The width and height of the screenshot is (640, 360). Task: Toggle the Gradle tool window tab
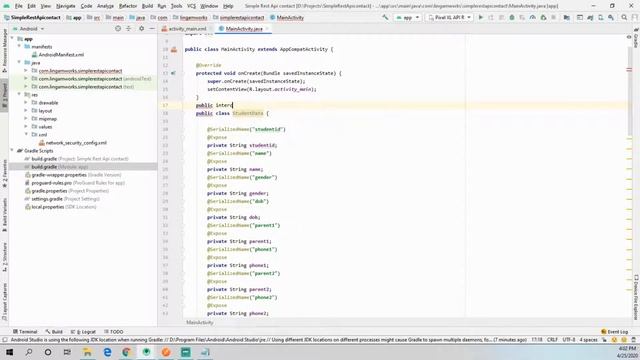pyautogui.click(x=636, y=39)
